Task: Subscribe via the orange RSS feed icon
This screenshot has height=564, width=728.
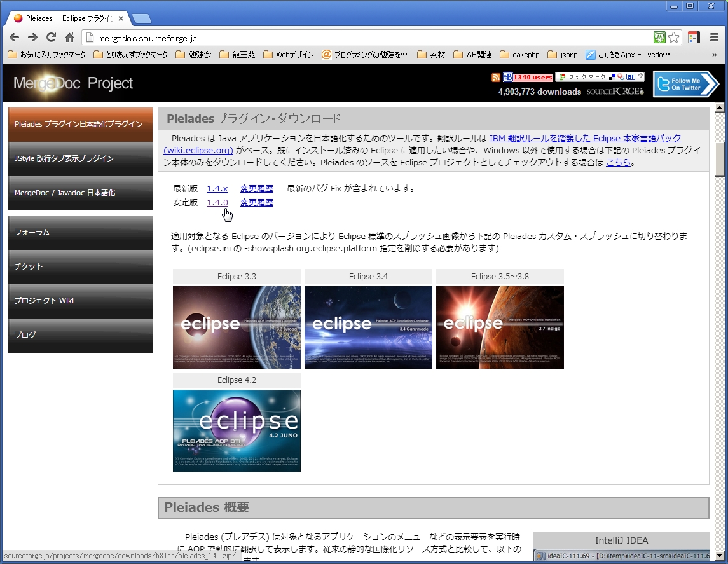Action: (495, 78)
